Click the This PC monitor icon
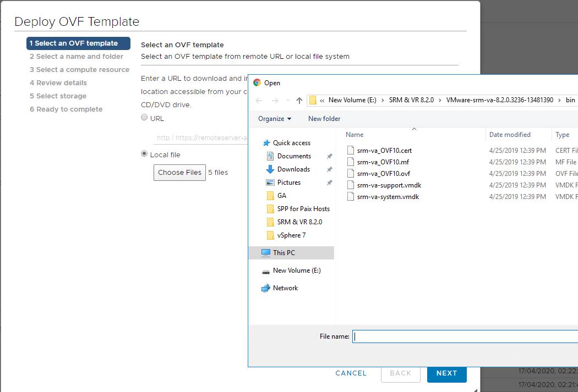578x392 pixels. pyautogui.click(x=266, y=253)
